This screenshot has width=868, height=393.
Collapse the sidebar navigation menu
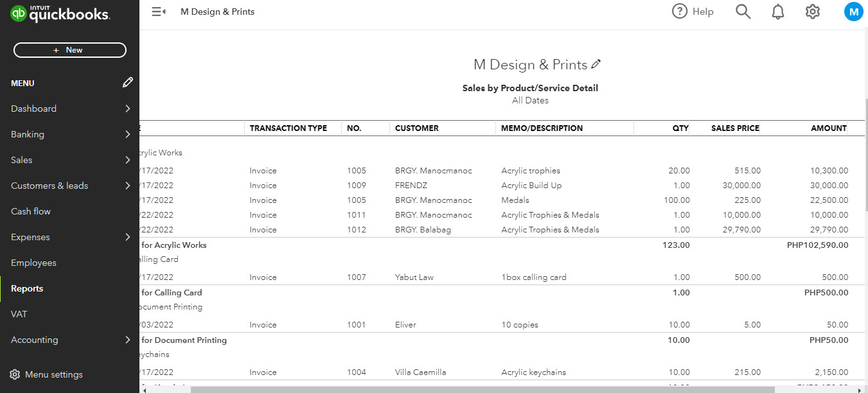tap(158, 12)
